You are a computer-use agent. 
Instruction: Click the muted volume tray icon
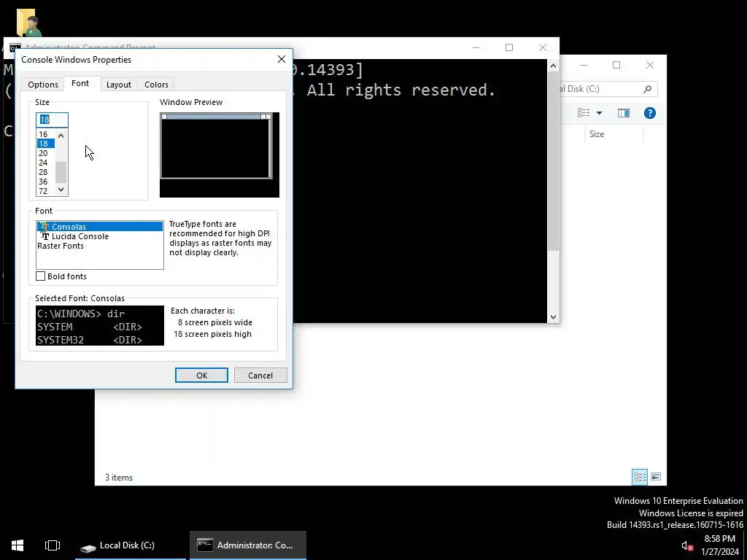coord(687,545)
